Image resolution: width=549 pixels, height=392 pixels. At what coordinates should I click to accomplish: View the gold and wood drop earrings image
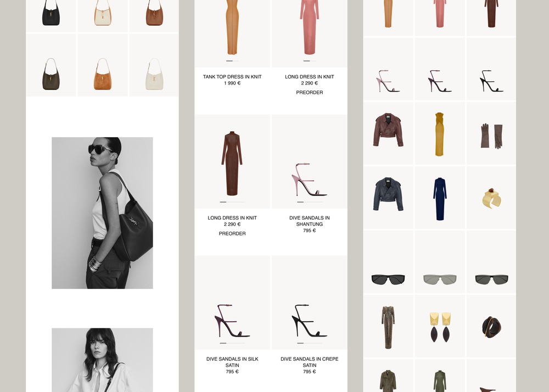pyautogui.click(x=440, y=326)
